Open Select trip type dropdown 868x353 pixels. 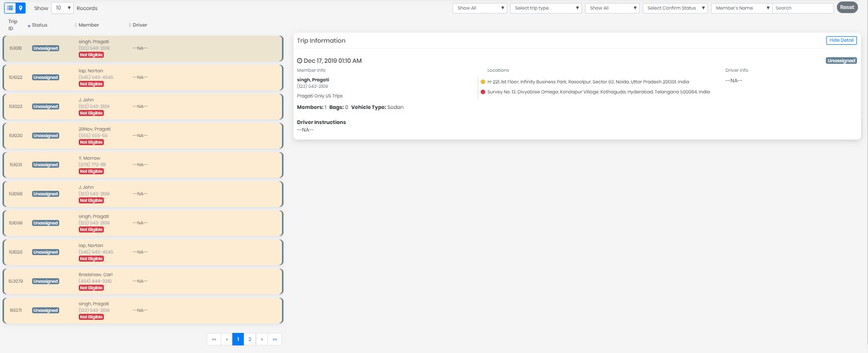coord(546,8)
